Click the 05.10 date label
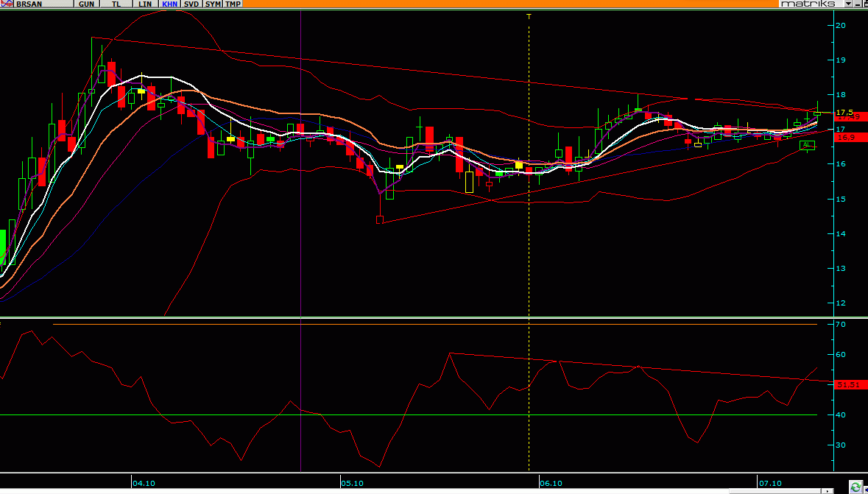Image resolution: width=868 pixels, height=494 pixels. point(352,483)
